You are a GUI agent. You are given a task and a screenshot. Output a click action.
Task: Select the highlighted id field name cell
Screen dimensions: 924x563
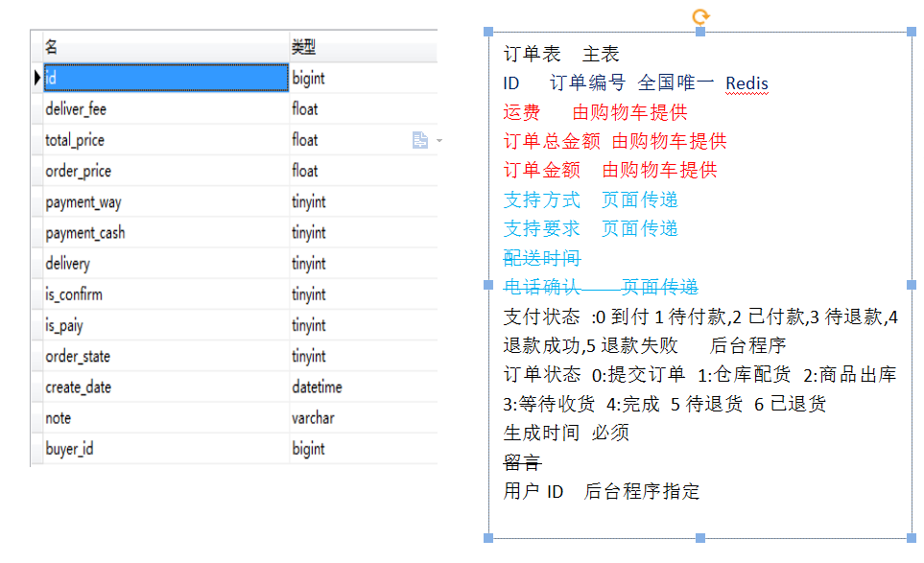tap(166, 78)
